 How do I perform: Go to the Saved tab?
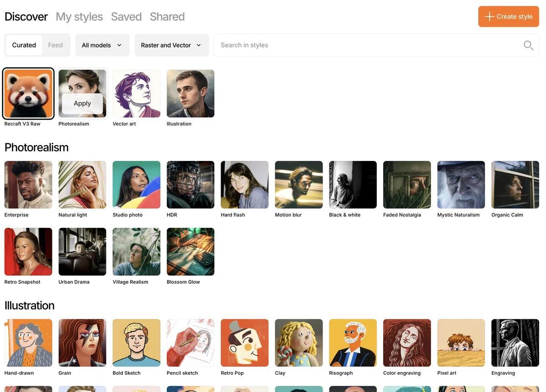point(126,17)
